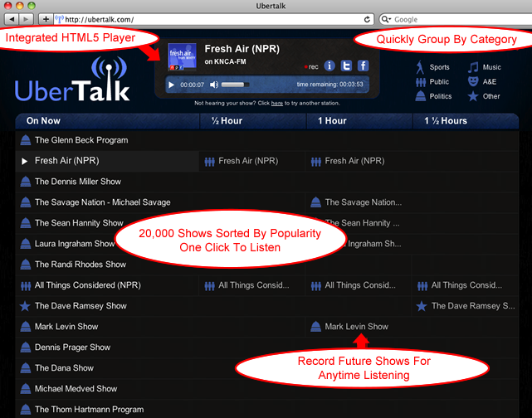This screenshot has height=418, width=532.
Task: Start recording with the rec button
Action: [311, 67]
